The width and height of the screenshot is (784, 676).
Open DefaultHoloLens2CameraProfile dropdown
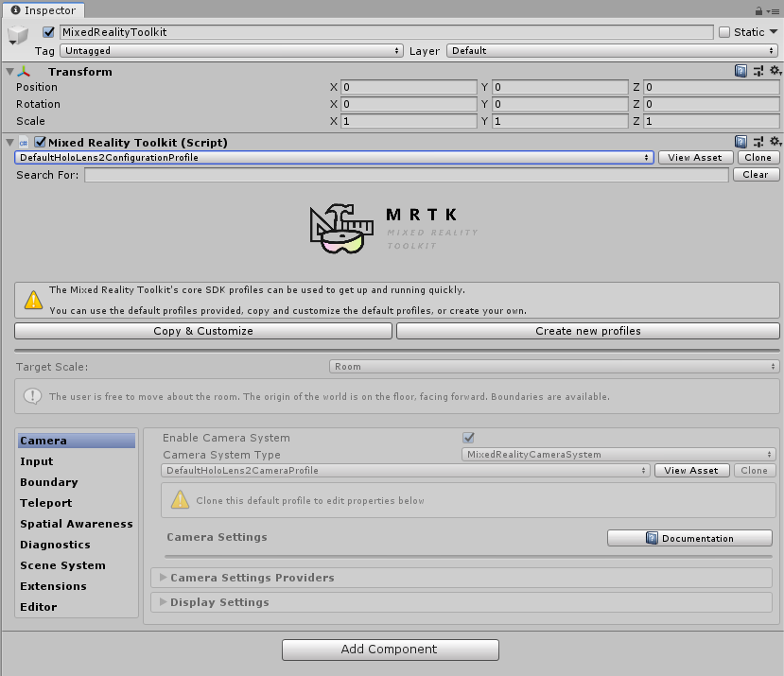coord(405,471)
